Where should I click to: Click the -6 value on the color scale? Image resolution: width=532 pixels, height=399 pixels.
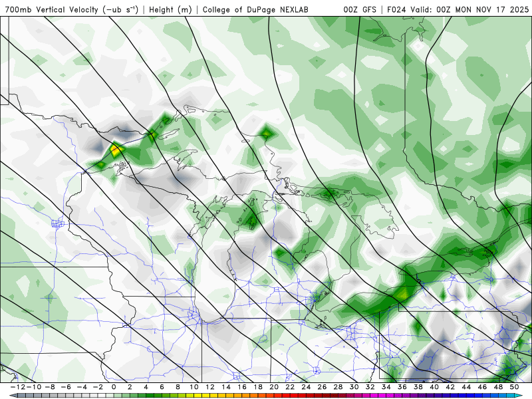click(66, 387)
